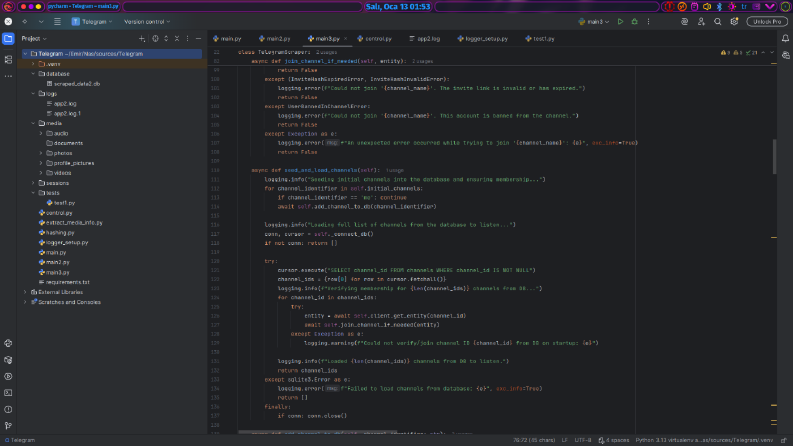Click Bluetooth icon in top bar
The height and width of the screenshot is (446, 793).
(x=720, y=7)
